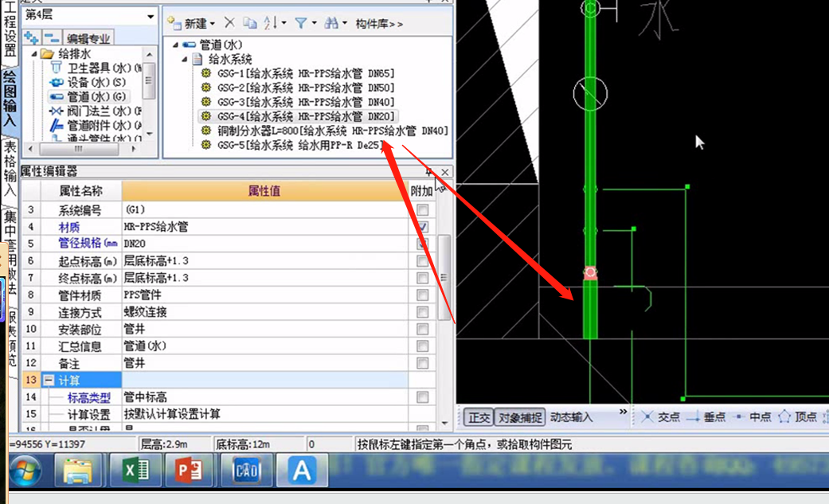Switch to the 表格输入 side tab

coord(10,168)
